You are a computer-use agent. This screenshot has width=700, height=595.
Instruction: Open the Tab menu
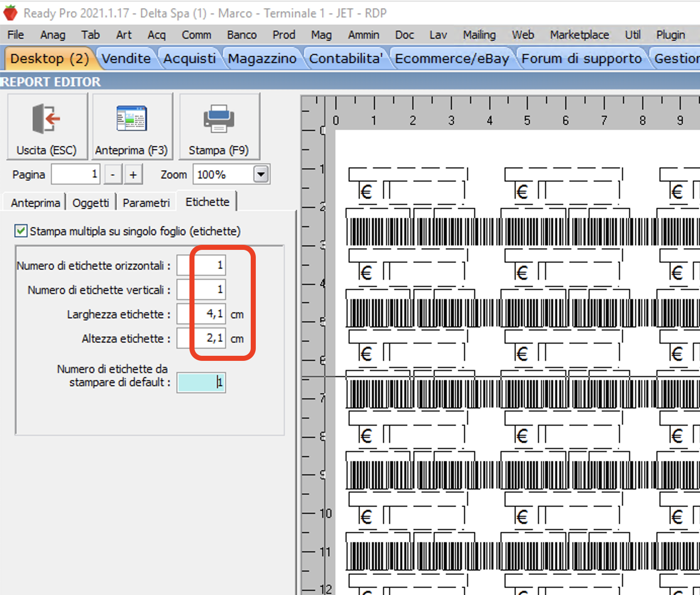(91, 35)
